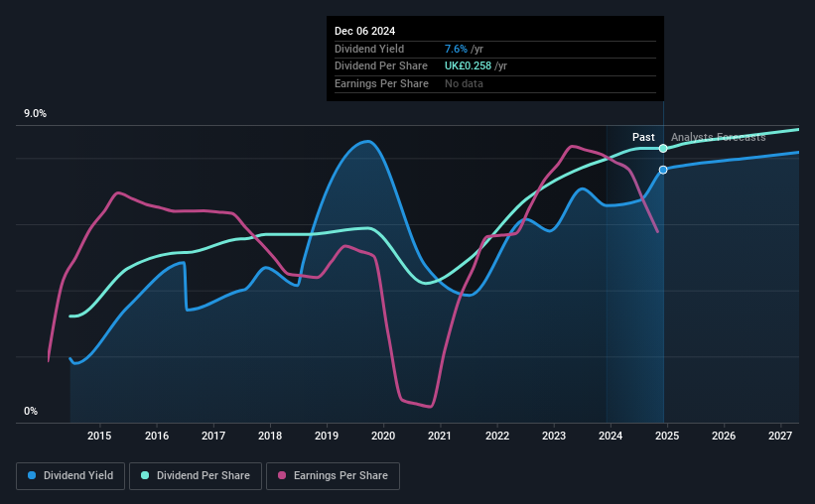Click the 2026 x-axis label
Image resolution: width=815 pixels, height=504 pixels.
pyautogui.click(x=724, y=436)
